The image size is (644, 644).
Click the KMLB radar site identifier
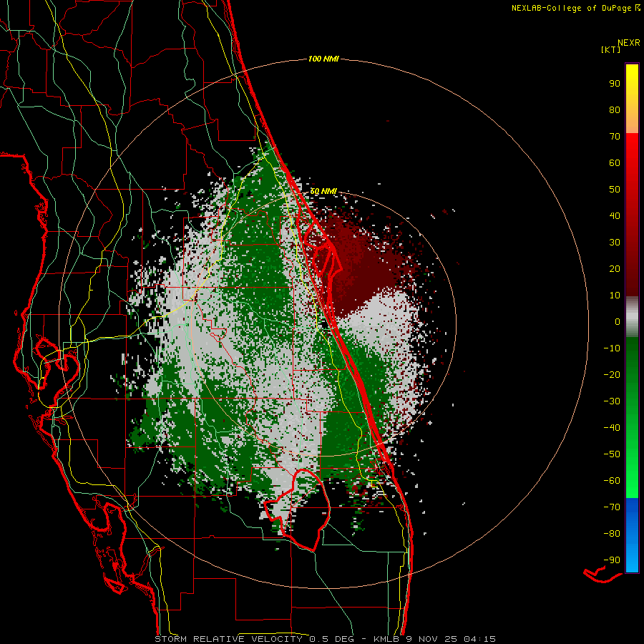(x=386, y=639)
